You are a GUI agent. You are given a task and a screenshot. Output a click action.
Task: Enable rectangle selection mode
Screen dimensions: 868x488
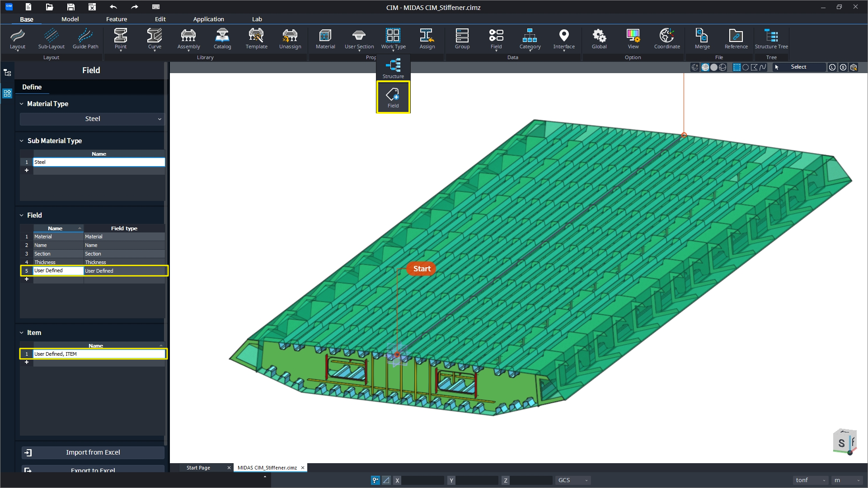point(737,67)
